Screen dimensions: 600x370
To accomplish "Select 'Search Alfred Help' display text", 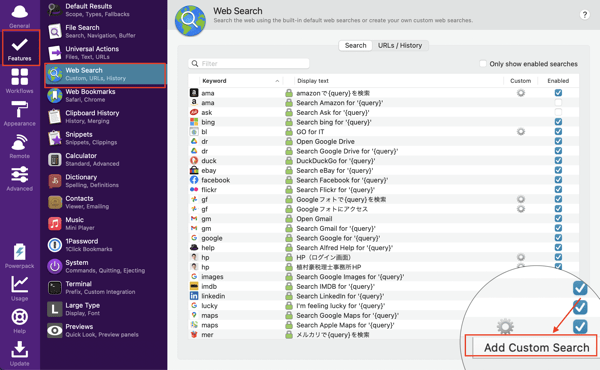I will tap(344, 248).
